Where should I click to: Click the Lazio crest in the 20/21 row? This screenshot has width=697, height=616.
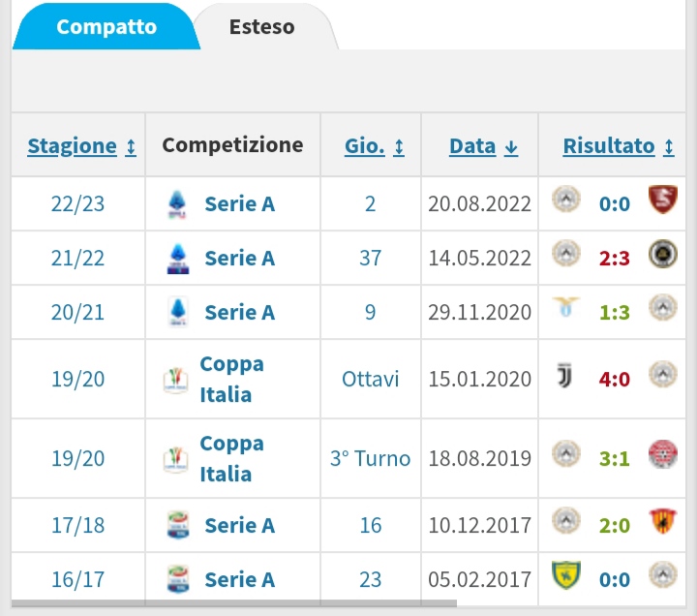[x=565, y=311]
